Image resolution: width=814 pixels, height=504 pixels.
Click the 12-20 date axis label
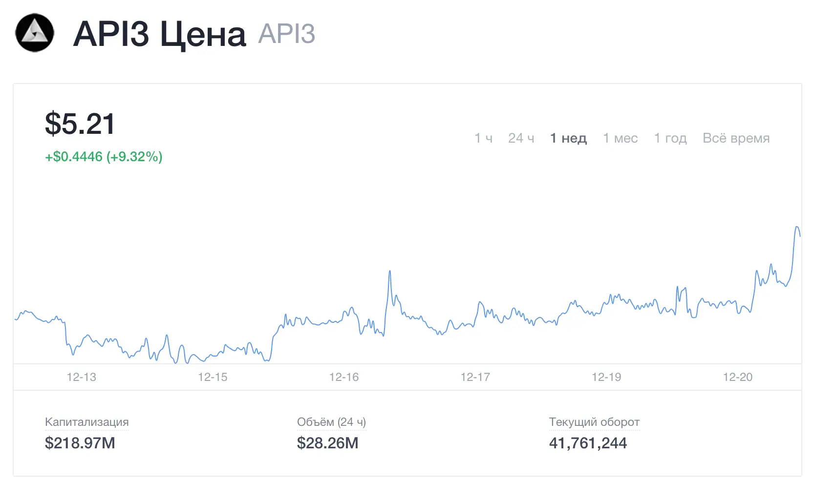pos(738,377)
